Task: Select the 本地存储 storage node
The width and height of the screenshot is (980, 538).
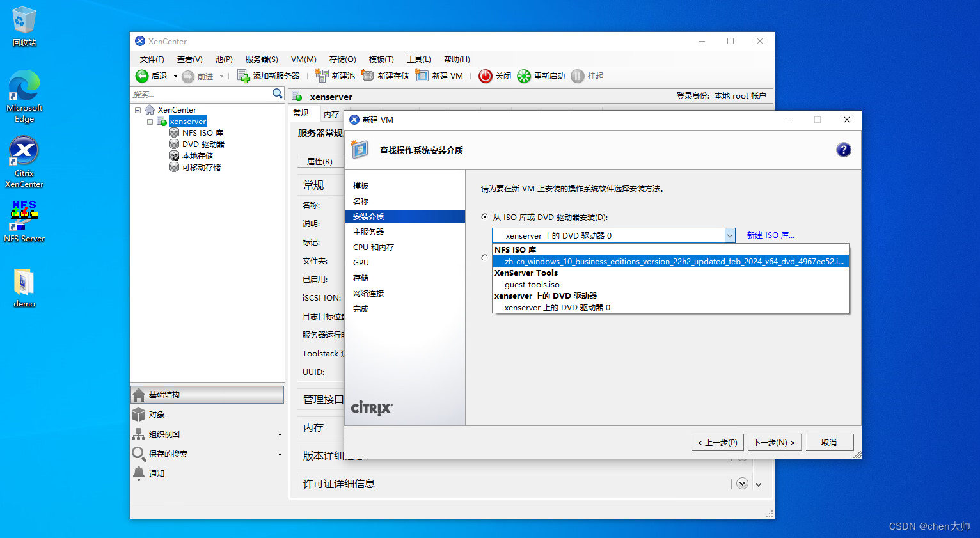Action: click(x=191, y=156)
